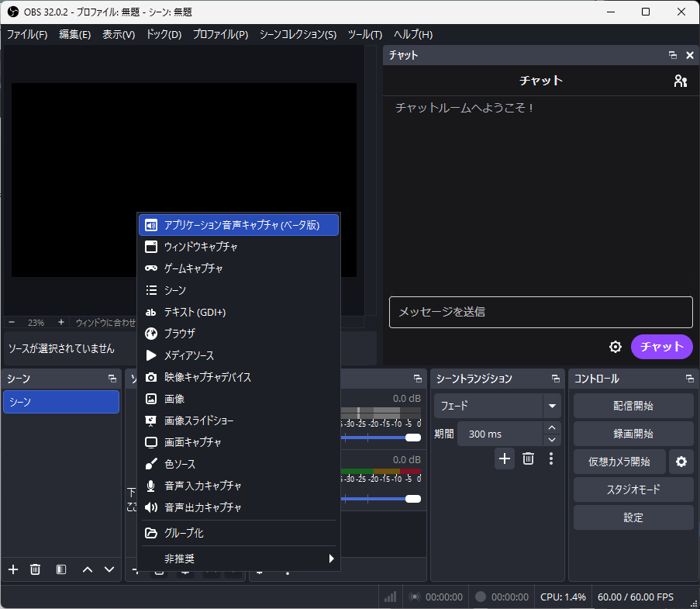The height and width of the screenshot is (609, 700).
Task: Increase transition 期間 with up stepper
Action: click(552, 428)
